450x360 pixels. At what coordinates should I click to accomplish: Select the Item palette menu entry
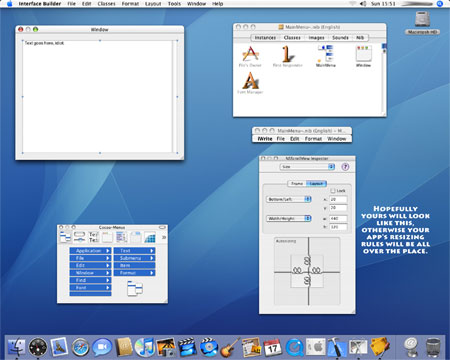point(135,265)
